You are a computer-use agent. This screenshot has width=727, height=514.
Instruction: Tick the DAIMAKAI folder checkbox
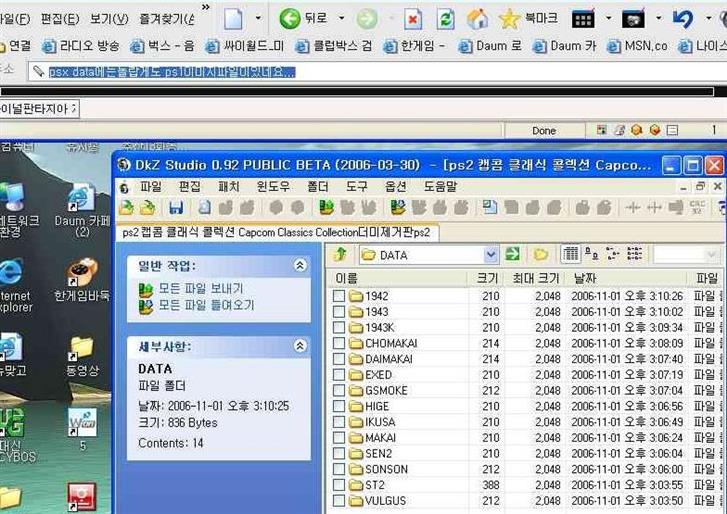[339, 359]
